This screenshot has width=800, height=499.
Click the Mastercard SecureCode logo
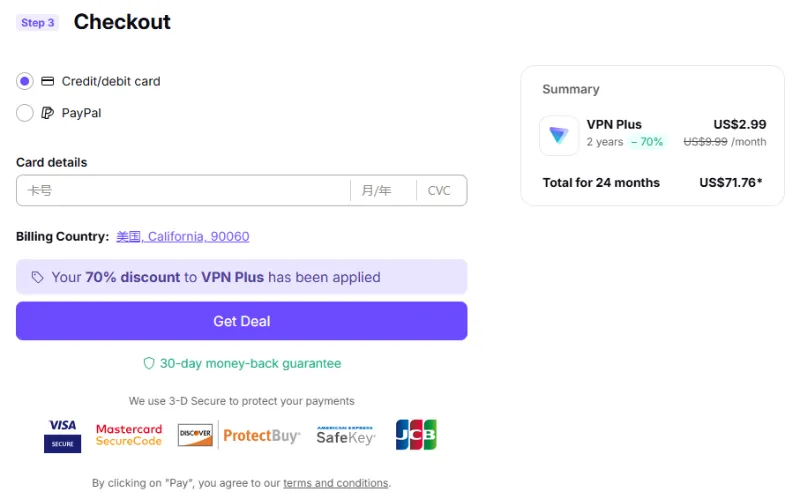click(128, 435)
